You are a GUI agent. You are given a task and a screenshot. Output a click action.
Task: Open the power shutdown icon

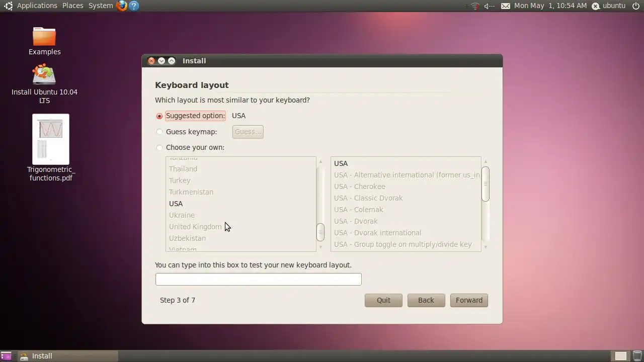(636, 6)
